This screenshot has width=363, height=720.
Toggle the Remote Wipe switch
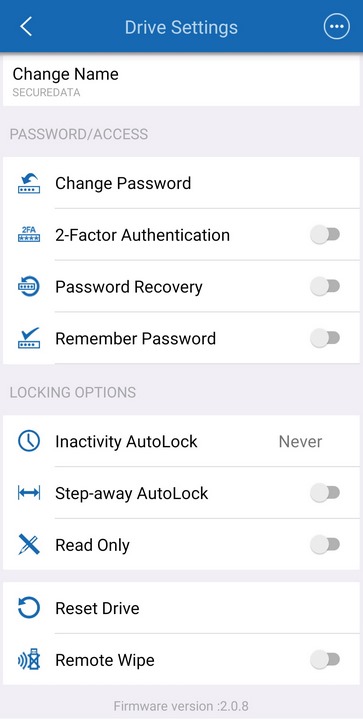coord(325,660)
